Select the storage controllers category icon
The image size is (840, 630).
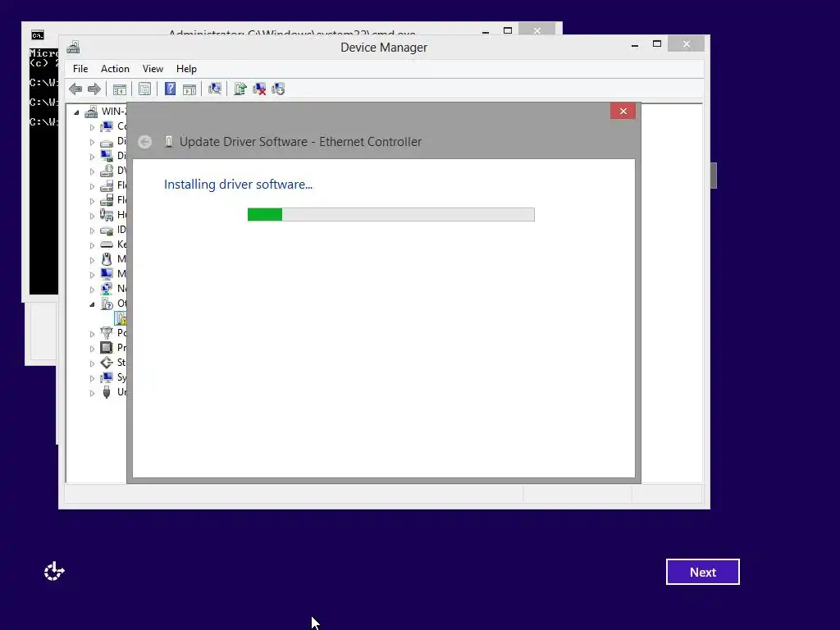point(107,363)
